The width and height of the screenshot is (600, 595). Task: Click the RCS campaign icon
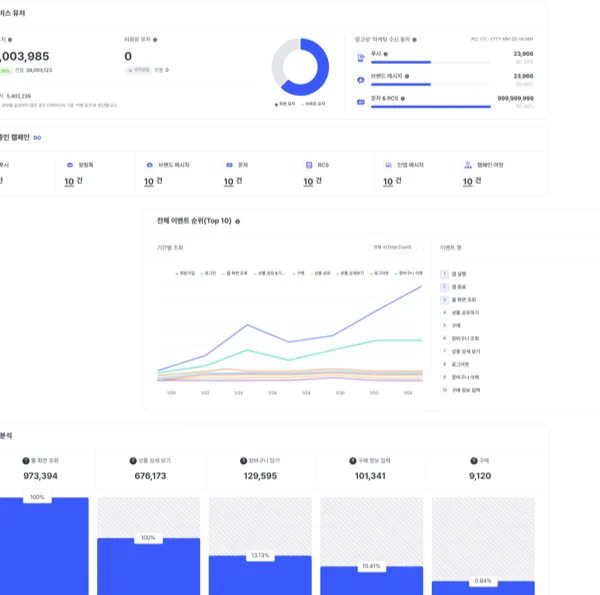[309, 165]
